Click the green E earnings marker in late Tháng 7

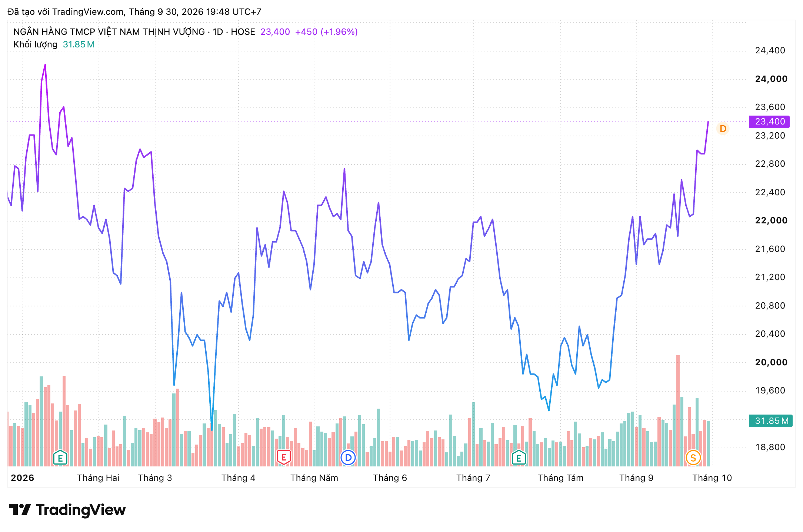tap(519, 458)
